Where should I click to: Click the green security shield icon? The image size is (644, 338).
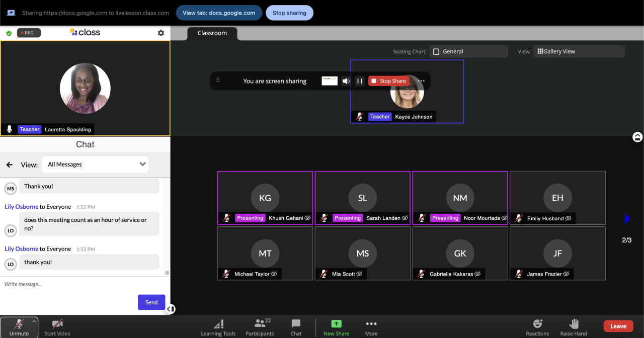(x=9, y=33)
